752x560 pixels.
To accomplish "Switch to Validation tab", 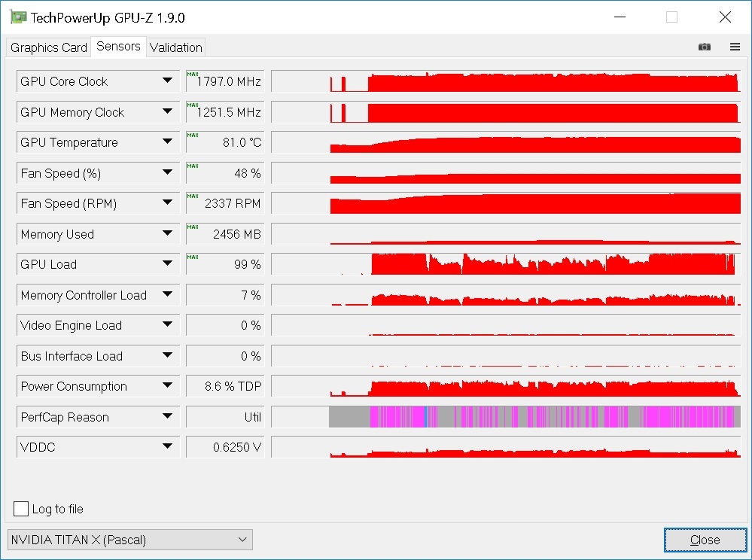I will click(176, 47).
